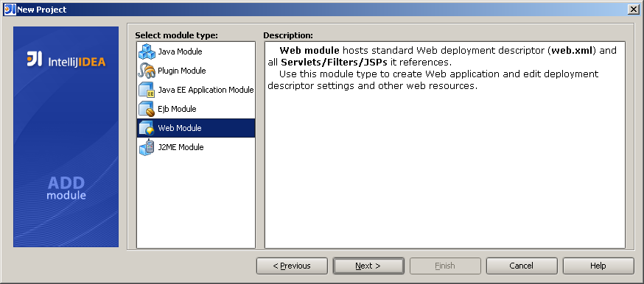Open Help for this wizard

click(x=598, y=266)
